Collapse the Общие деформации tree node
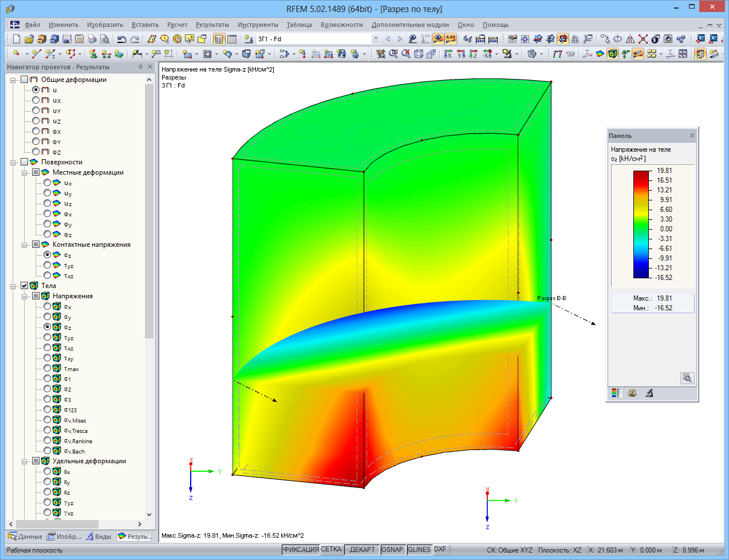Screen dimensions: 729x560 point(13,80)
